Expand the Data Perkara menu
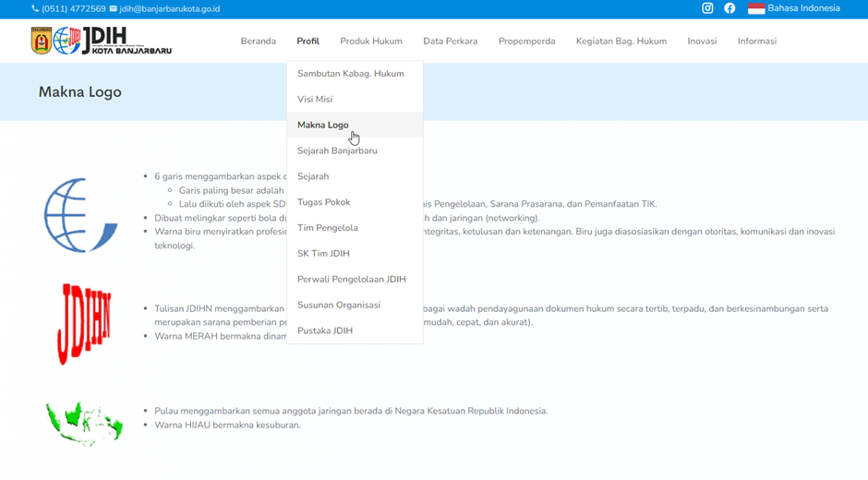868x480 pixels. tap(451, 41)
